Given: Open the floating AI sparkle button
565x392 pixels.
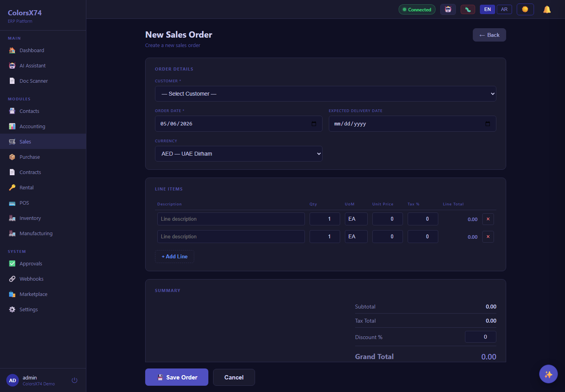Looking at the screenshot, I should pos(549,374).
